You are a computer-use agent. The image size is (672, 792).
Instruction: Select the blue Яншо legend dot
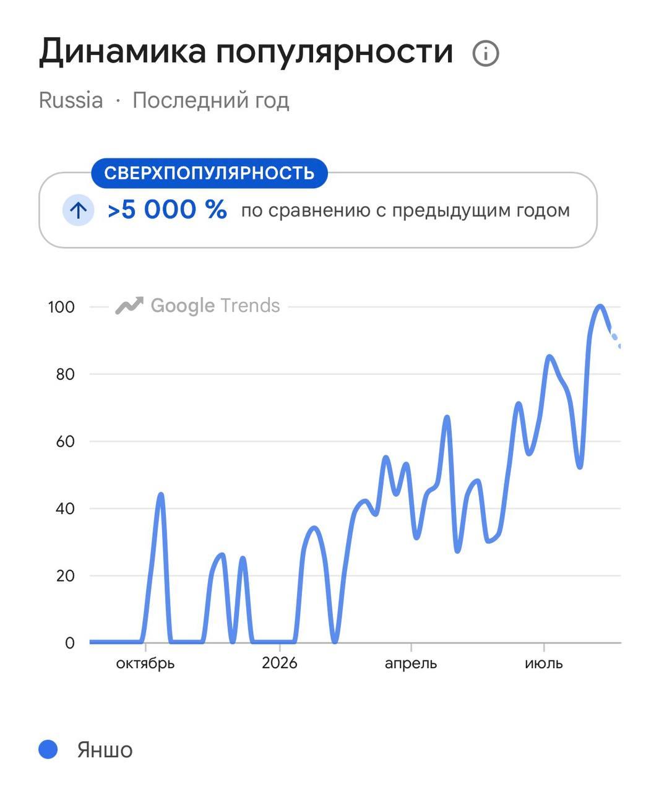[48, 749]
